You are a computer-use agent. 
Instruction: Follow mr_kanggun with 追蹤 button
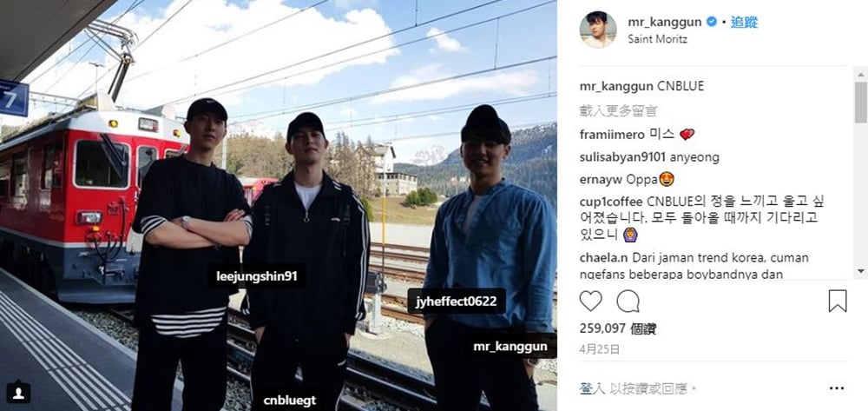click(744, 22)
